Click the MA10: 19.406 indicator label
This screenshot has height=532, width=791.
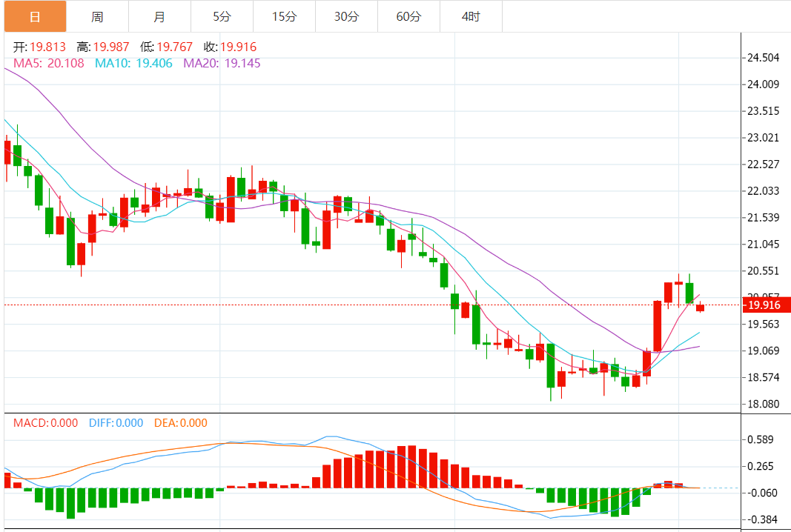click(133, 63)
